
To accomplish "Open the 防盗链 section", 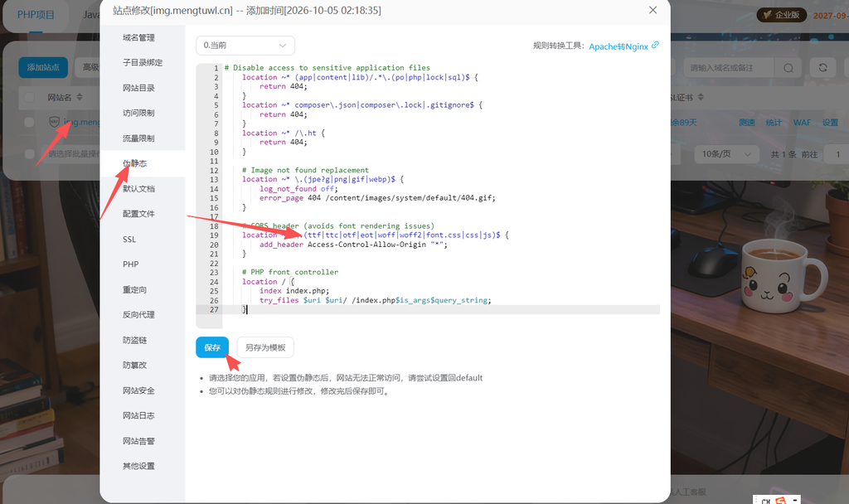I will [135, 340].
